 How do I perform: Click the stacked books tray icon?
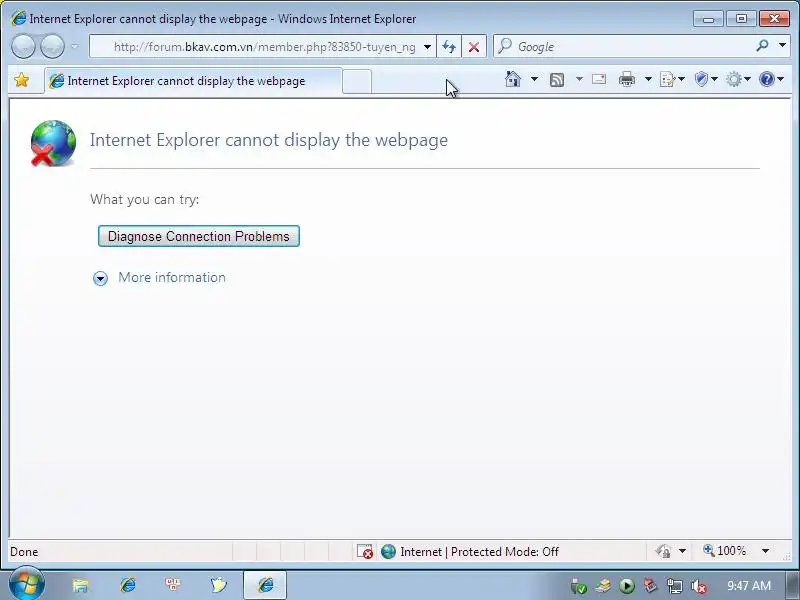click(x=603, y=586)
